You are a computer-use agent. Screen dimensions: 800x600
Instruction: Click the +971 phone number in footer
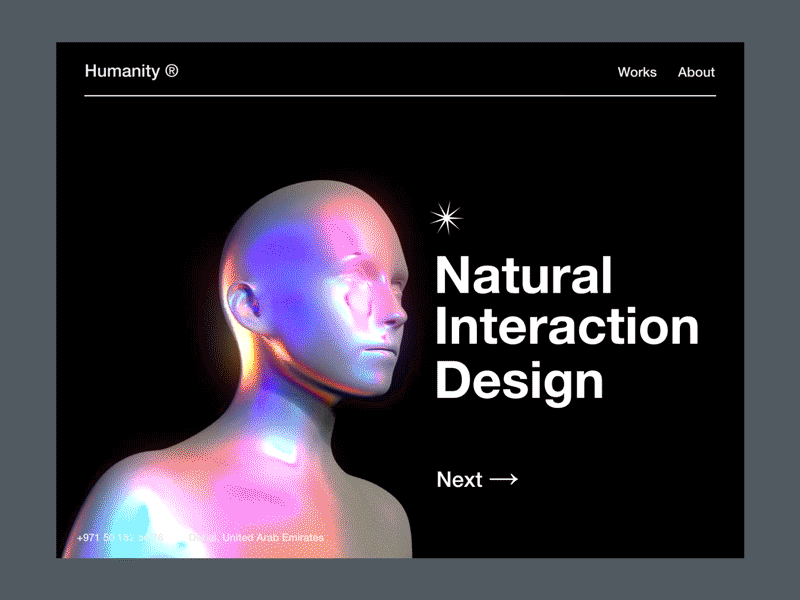(120, 538)
